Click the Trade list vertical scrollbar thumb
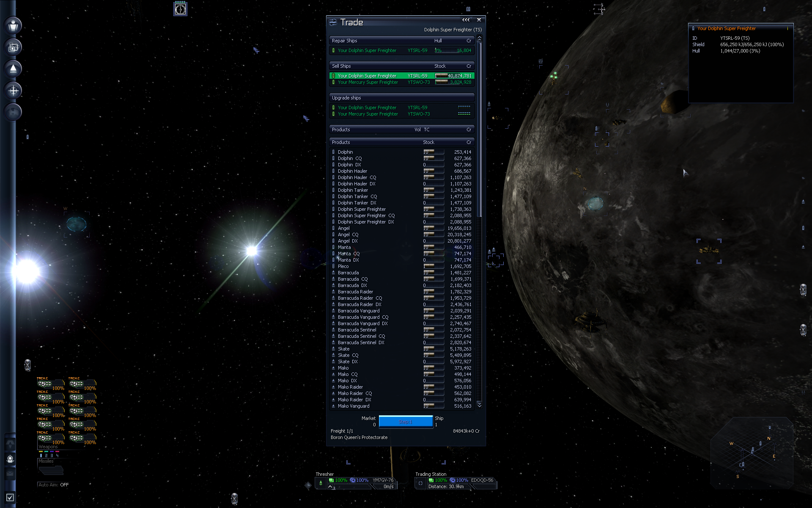 click(x=479, y=129)
